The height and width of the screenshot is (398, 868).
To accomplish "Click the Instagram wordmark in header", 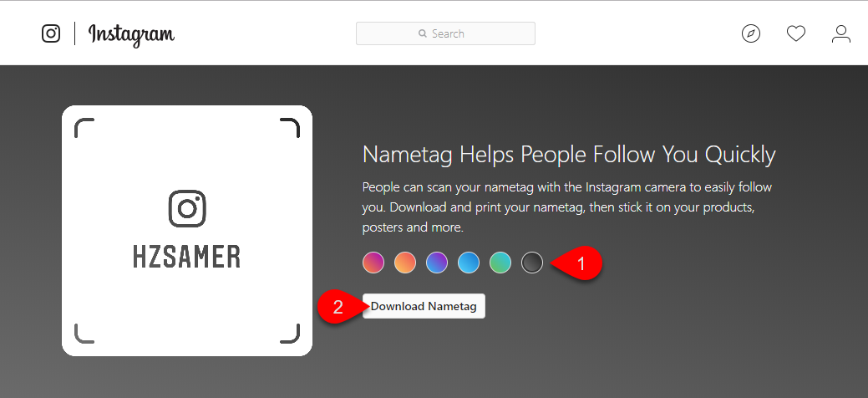I will pos(132,35).
